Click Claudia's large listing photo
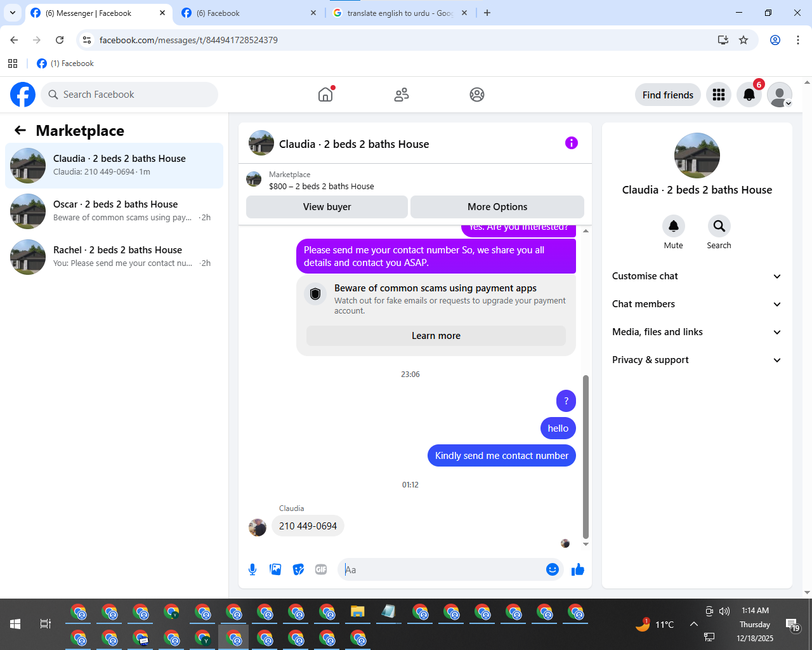This screenshot has height=650, width=812. (x=697, y=156)
